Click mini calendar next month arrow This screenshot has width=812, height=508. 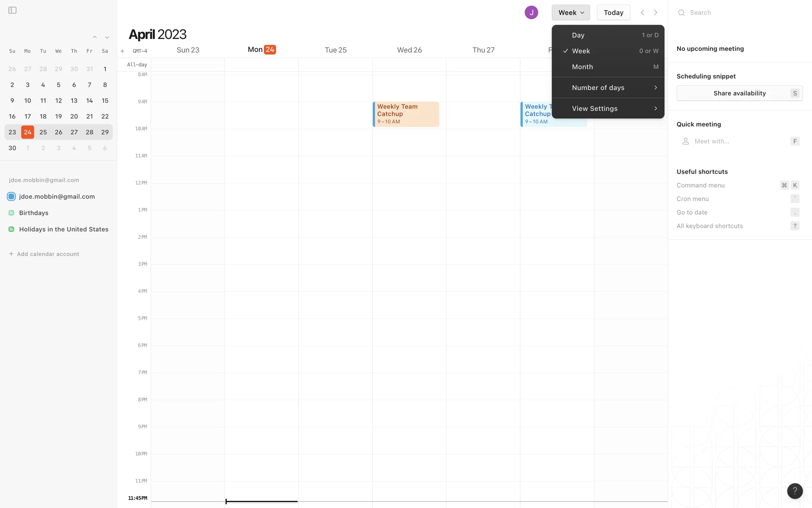point(107,37)
